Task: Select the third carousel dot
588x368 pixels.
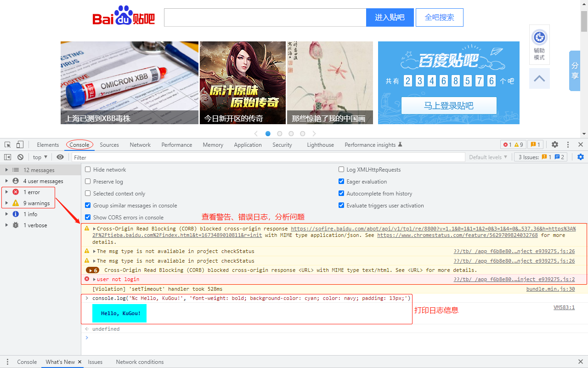Action: coord(291,134)
